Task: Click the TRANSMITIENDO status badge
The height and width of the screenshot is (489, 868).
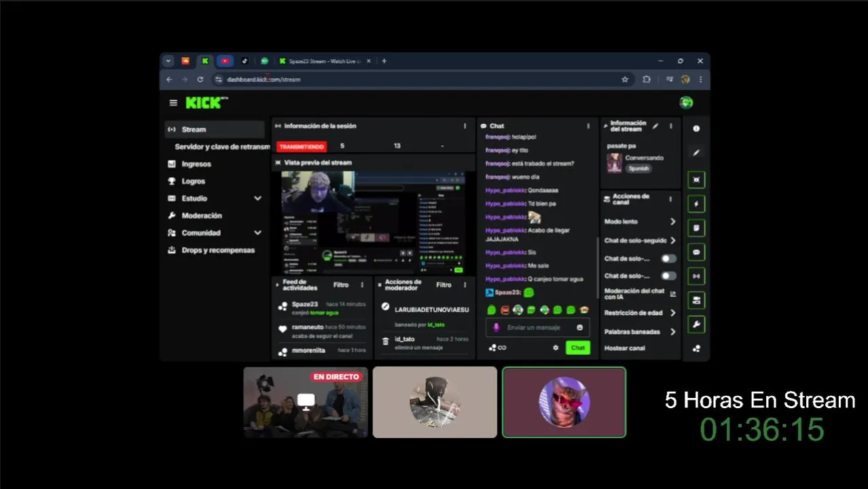Action: point(302,146)
